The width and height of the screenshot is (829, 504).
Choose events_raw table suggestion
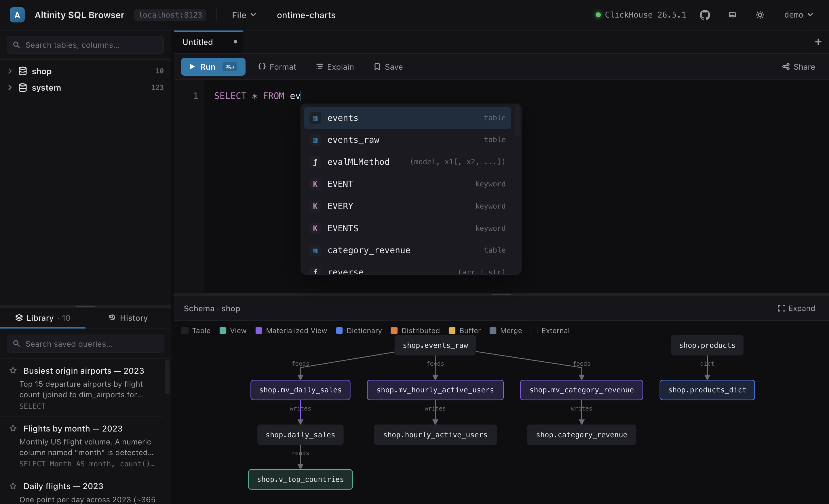coord(407,140)
